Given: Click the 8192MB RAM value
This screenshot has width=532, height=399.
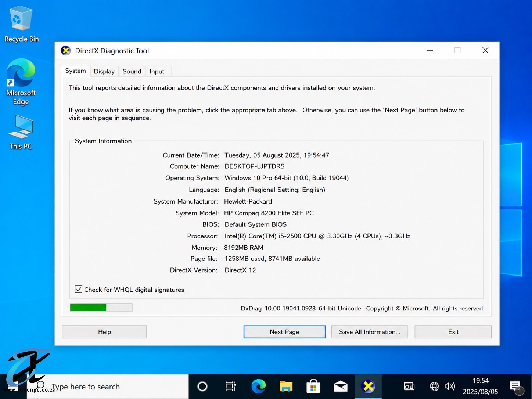Looking at the screenshot, I should point(244,248).
